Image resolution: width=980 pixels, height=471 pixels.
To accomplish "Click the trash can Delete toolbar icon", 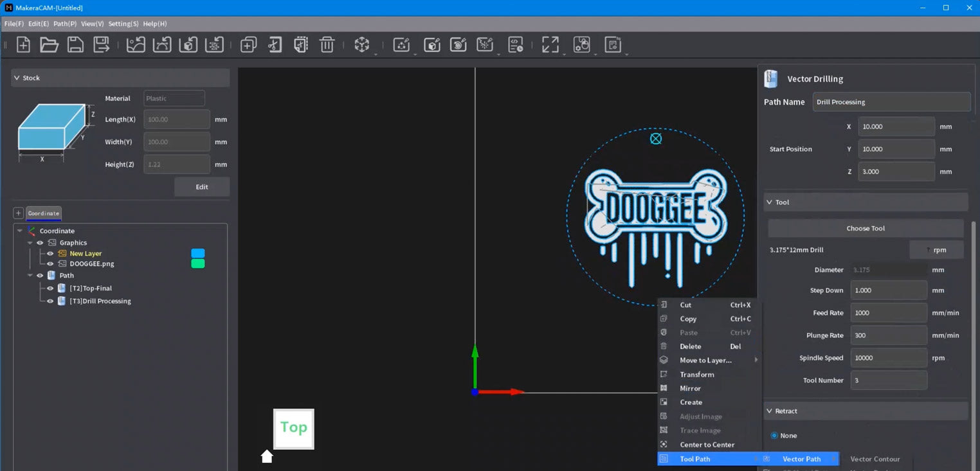I will (327, 45).
